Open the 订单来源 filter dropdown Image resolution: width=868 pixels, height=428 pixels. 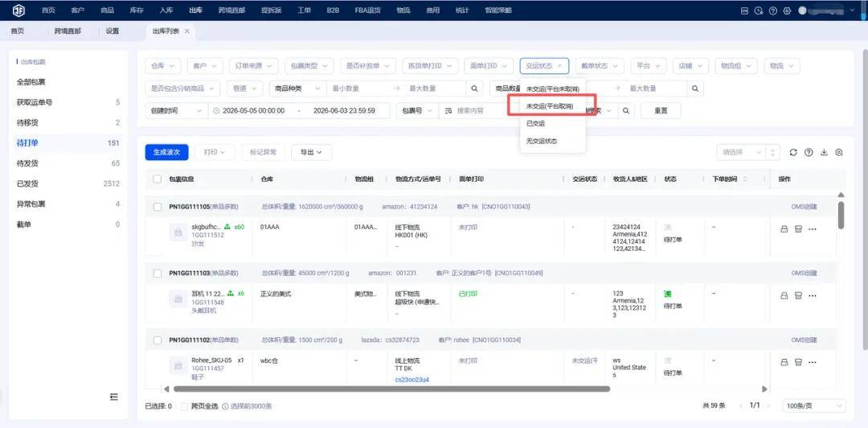pos(253,66)
